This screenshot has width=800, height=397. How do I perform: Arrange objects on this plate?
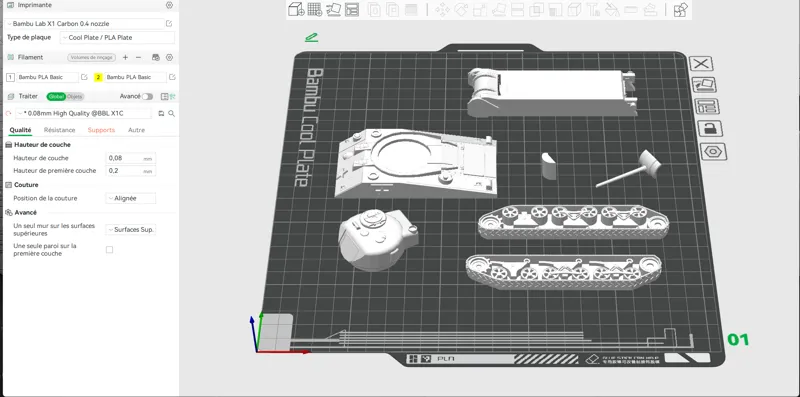tap(707, 106)
